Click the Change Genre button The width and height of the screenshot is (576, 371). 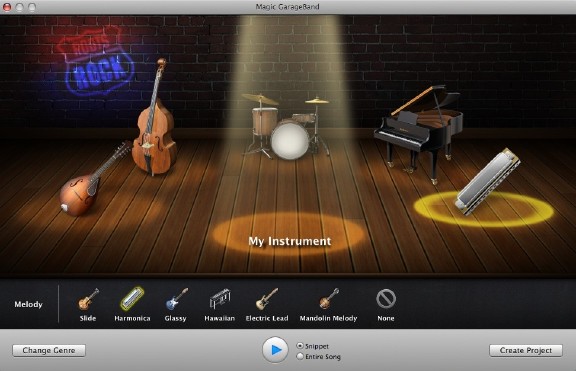pos(49,350)
